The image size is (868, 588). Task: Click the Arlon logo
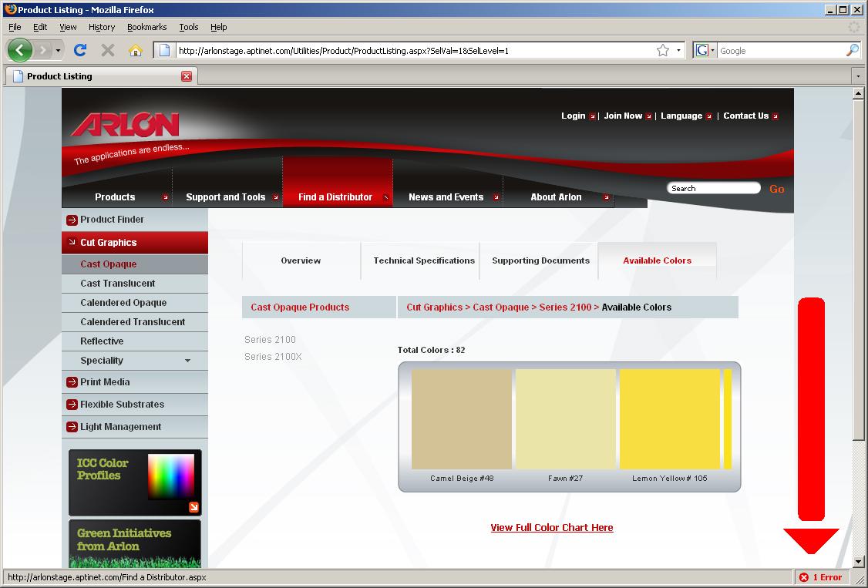point(125,125)
